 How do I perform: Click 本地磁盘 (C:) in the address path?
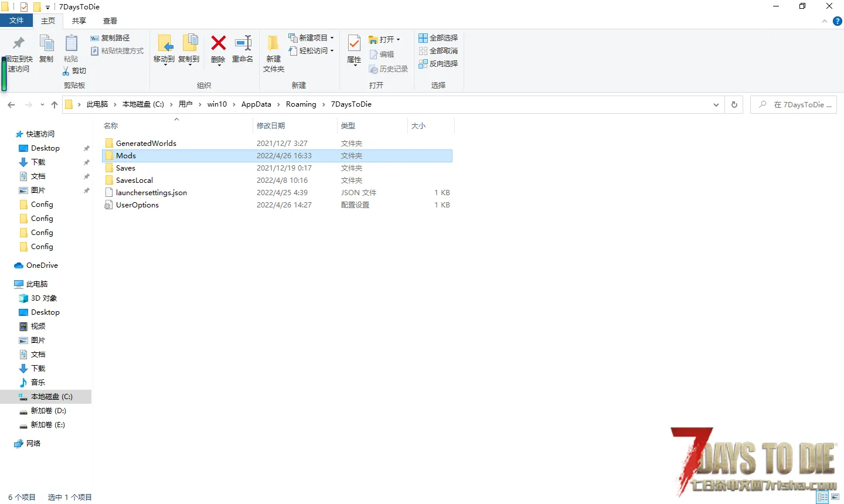coord(143,104)
